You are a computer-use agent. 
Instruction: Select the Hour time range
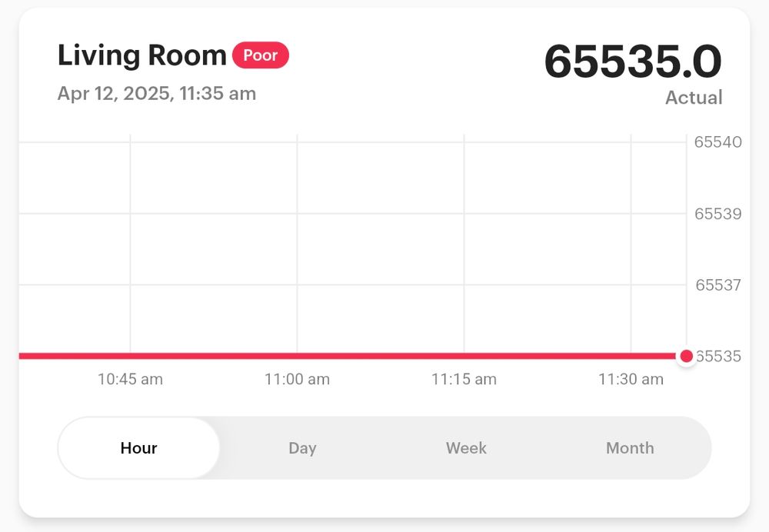pyautogui.click(x=138, y=447)
